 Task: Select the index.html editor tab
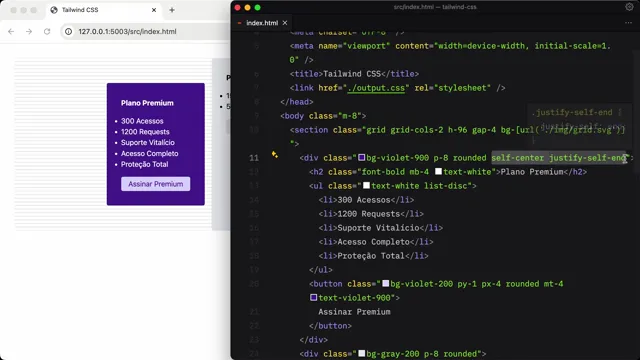262,23
